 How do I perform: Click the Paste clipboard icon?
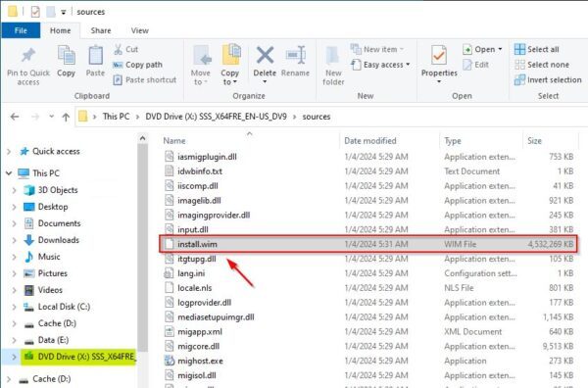point(95,56)
